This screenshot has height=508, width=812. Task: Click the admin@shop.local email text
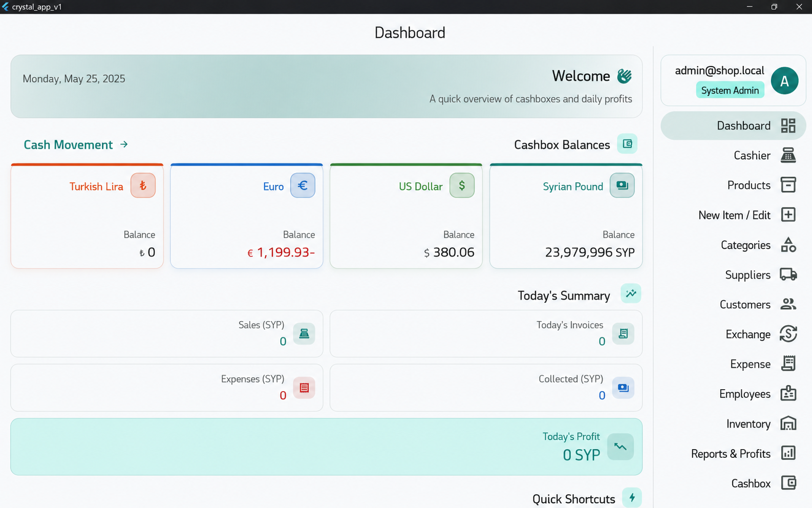[x=719, y=71]
